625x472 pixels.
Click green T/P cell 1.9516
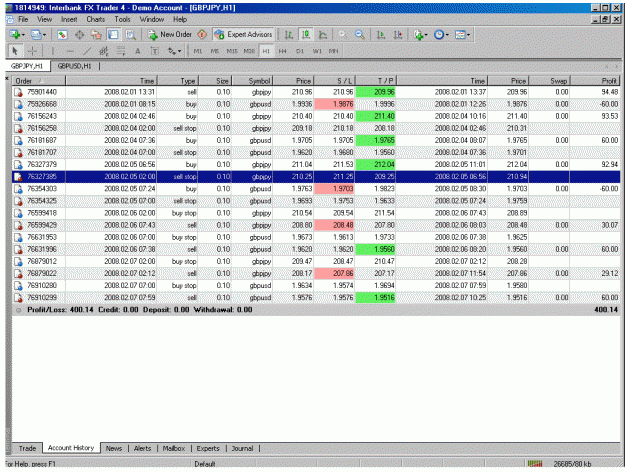(x=375, y=298)
